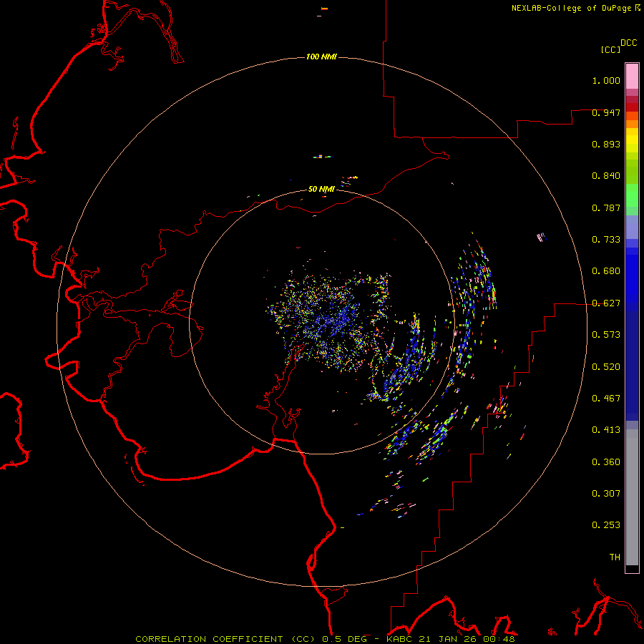This screenshot has width=644, height=644.
Task: Click the 0.360 color scale value
Action: tap(606, 462)
